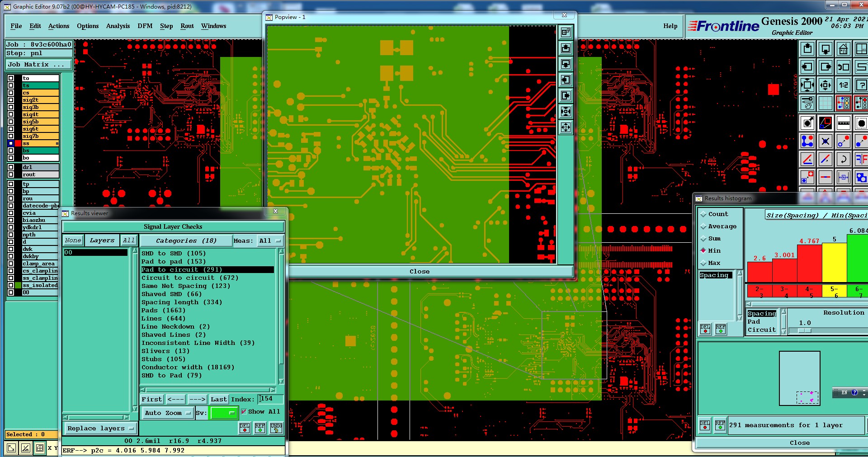Select the Count radio option
The height and width of the screenshot is (457, 868).
coord(703,214)
